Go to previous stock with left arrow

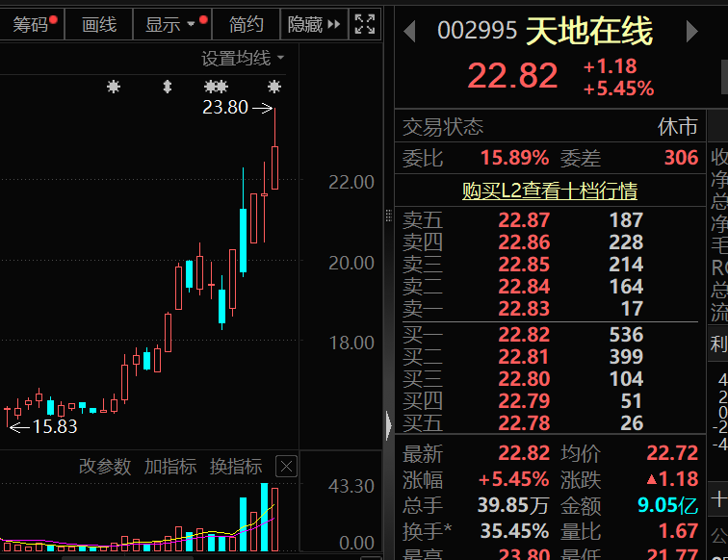(409, 32)
